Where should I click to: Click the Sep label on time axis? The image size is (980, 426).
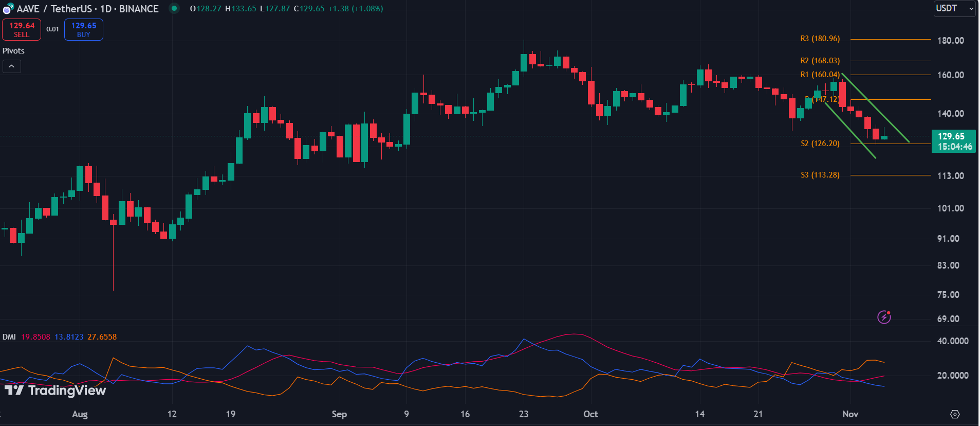tap(339, 414)
